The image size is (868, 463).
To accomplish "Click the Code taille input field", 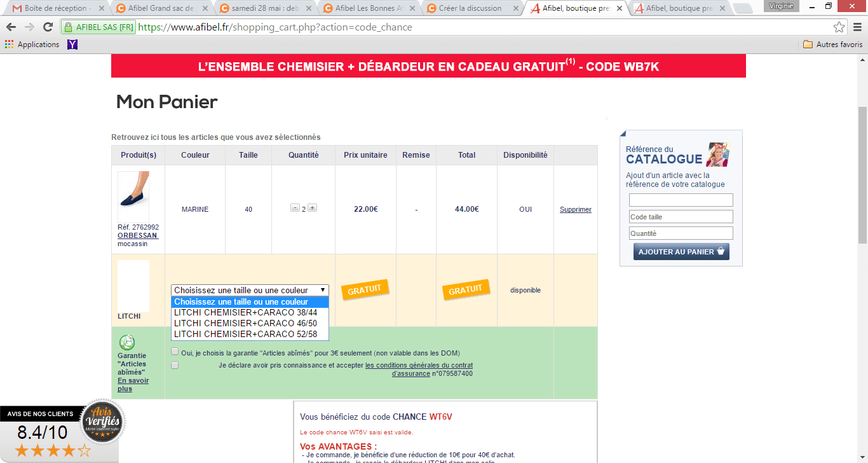I will tap(681, 217).
